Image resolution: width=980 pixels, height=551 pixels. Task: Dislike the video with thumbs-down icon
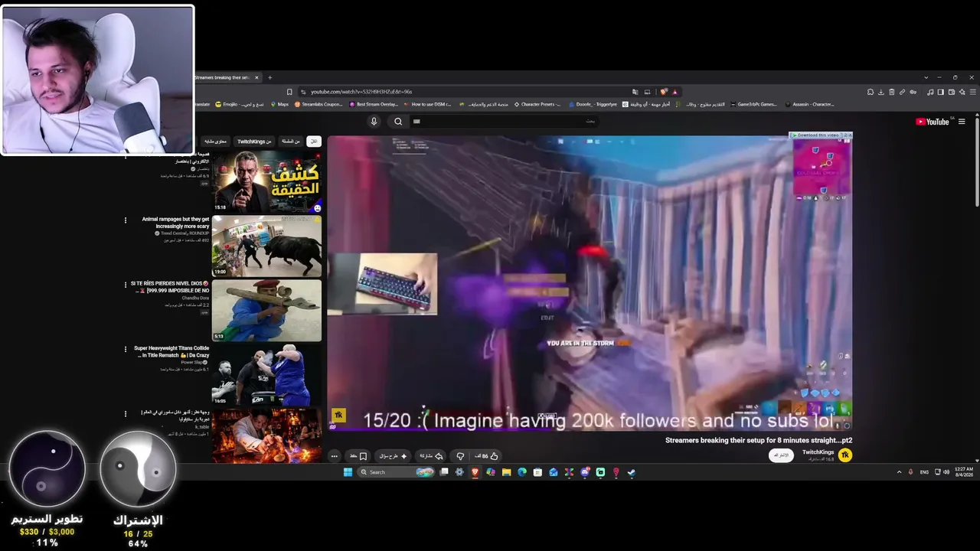[460, 456]
